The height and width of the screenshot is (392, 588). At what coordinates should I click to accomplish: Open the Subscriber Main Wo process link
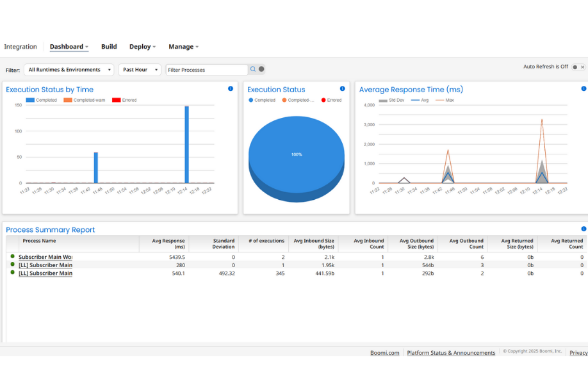(x=45, y=256)
